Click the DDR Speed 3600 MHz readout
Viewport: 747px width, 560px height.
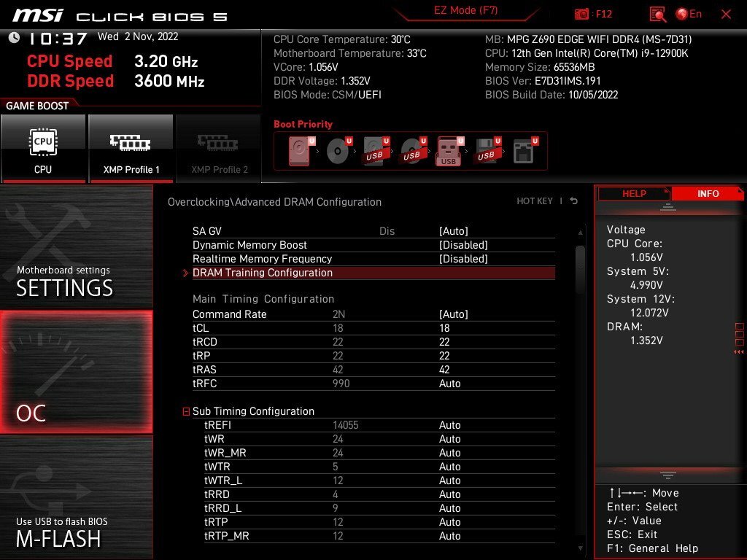pos(116,81)
